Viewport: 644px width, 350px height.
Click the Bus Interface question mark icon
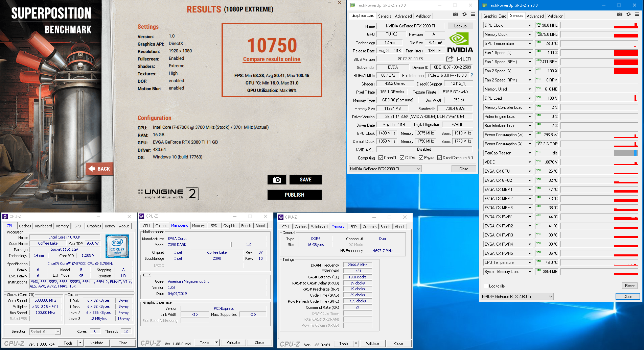(x=472, y=75)
